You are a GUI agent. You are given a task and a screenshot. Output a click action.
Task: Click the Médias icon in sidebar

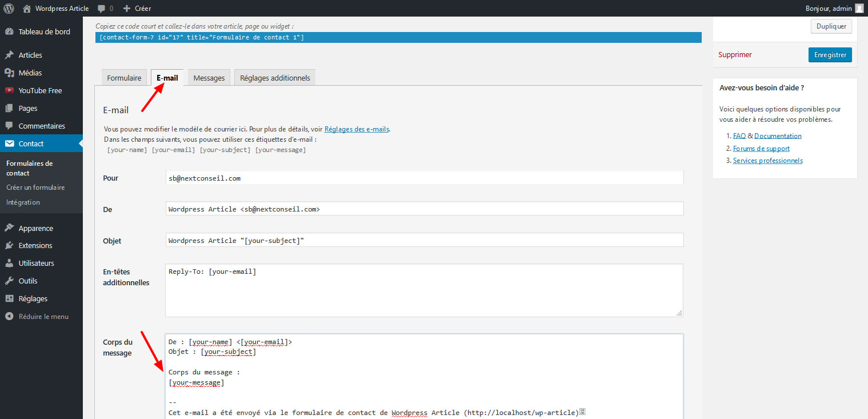pos(9,73)
